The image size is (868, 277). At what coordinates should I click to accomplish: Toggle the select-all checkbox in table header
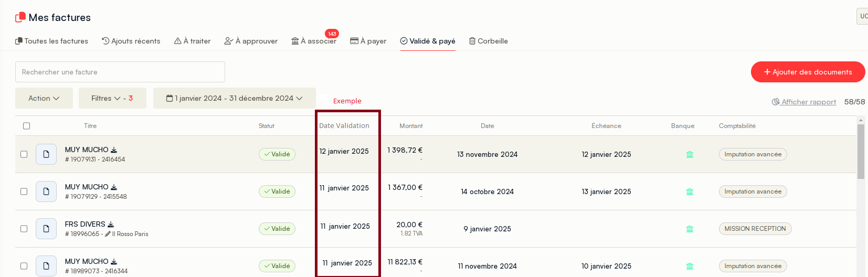[x=27, y=126]
